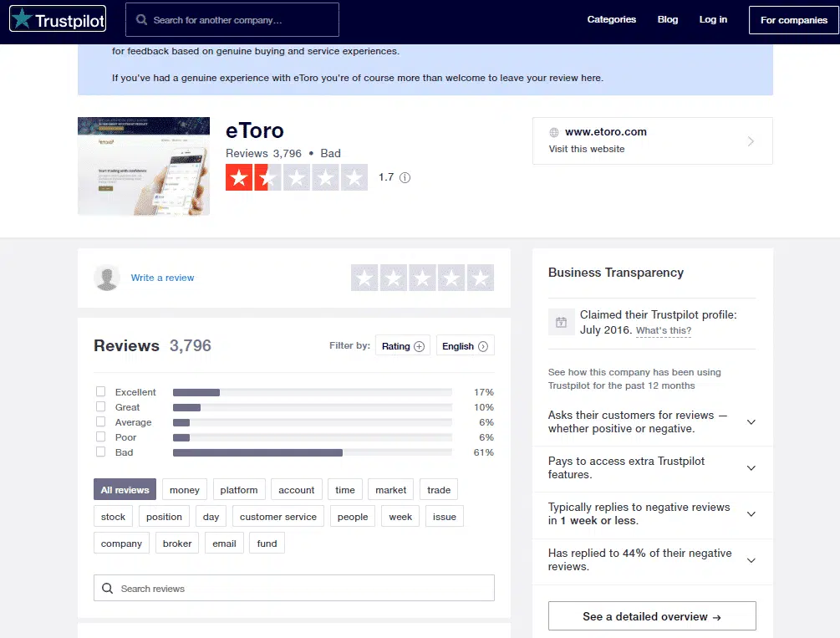Click the Trustpilot logo

58,18
